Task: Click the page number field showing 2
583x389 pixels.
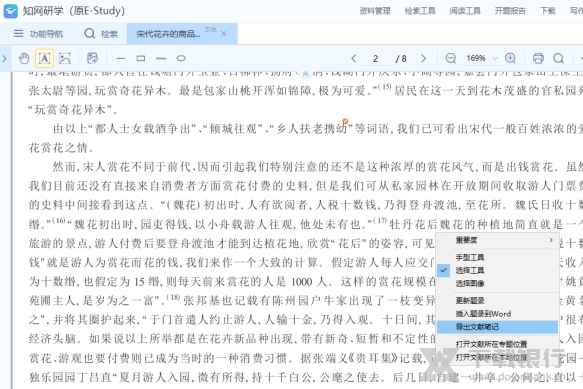Action: click(376, 58)
